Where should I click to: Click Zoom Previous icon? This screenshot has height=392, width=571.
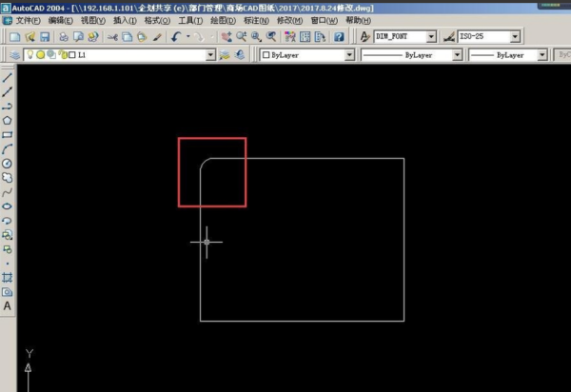point(271,36)
